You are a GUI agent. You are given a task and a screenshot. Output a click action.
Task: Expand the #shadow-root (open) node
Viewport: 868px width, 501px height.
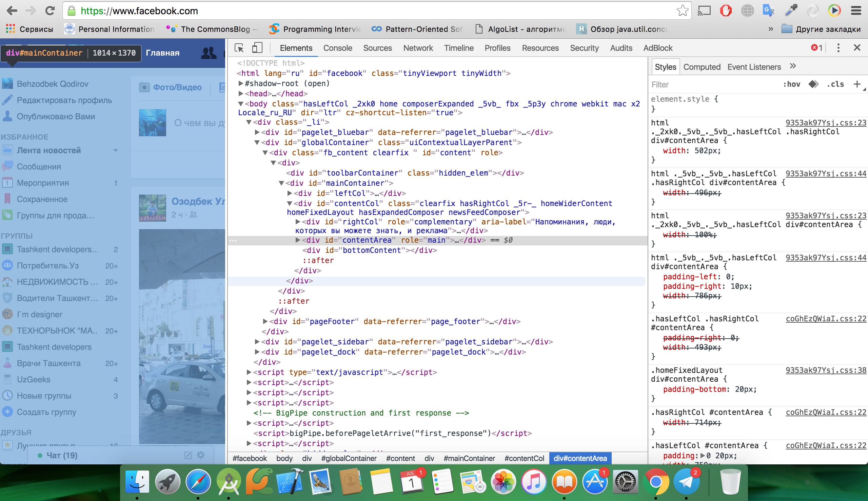coord(241,84)
